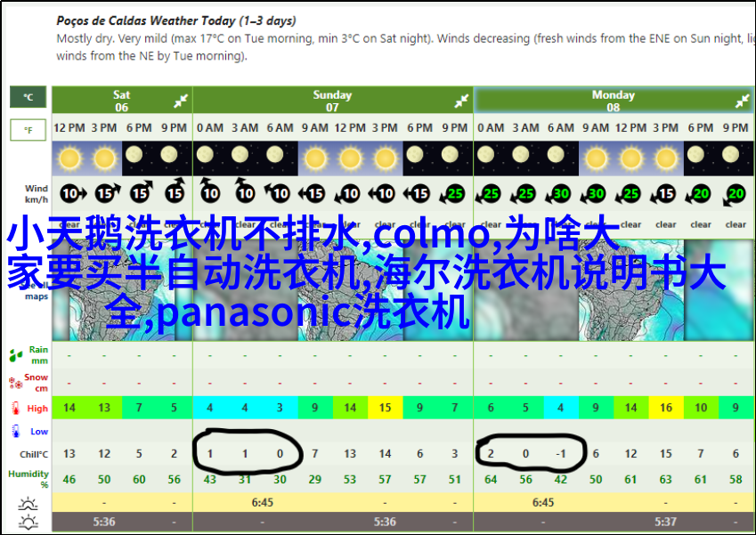Click the Chill°C row label

[34, 455]
